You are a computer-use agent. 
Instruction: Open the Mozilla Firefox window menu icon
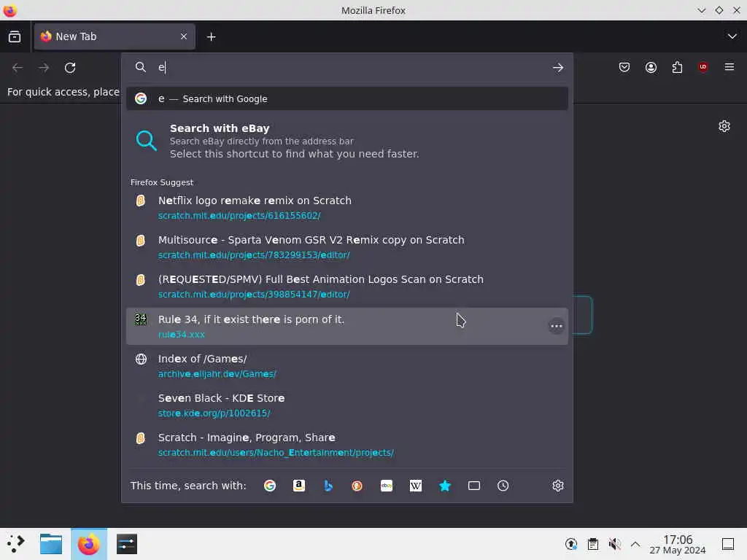click(10, 10)
